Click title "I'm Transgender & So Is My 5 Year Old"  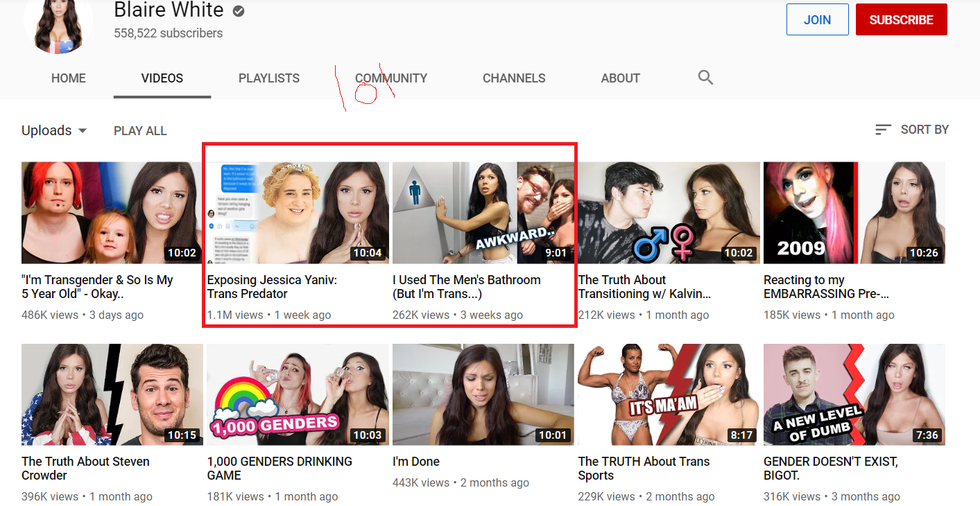pos(97,287)
